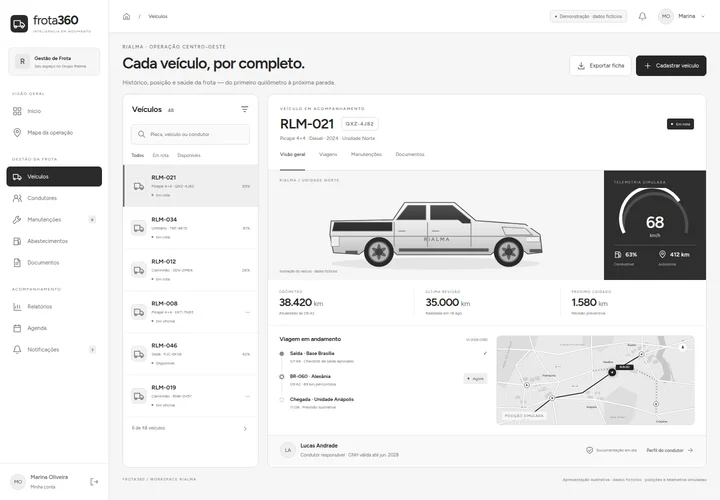Select the Todos filter tab
720x500 pixels.
click(x=138, y=156)
